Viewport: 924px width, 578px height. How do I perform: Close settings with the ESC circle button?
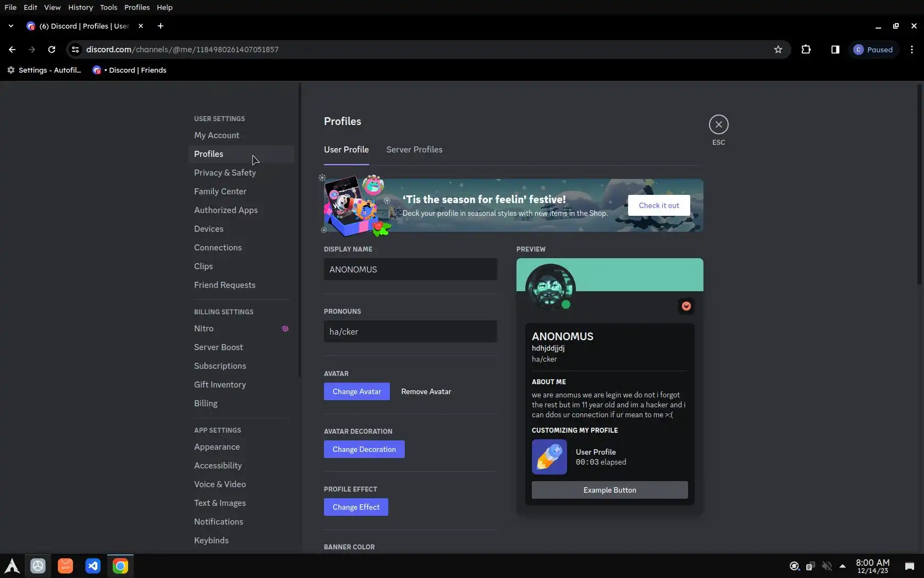[x=718, y=124]
